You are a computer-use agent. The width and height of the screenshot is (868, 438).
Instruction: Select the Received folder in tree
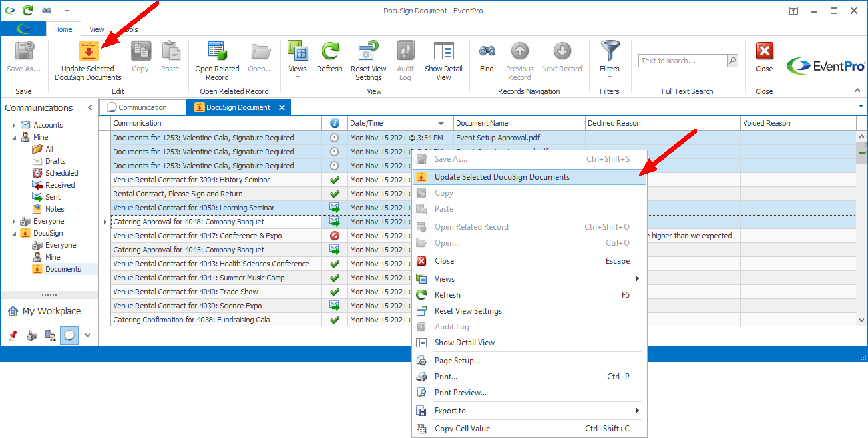(60, 185)
